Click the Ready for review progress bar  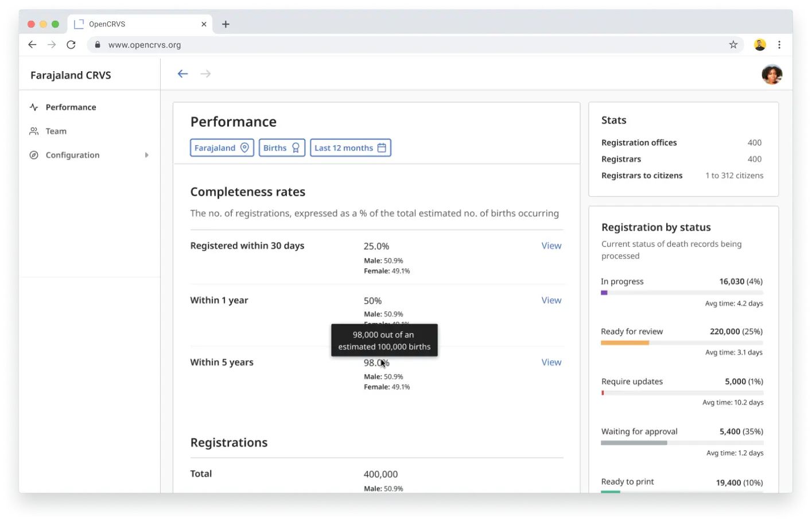pyautogui.click(x=682, y=343)
